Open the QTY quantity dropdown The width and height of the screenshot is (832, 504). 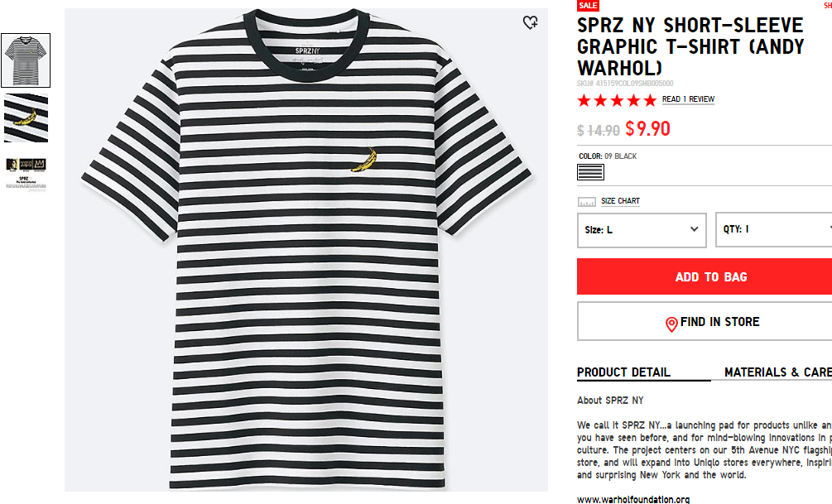point(773,230)
